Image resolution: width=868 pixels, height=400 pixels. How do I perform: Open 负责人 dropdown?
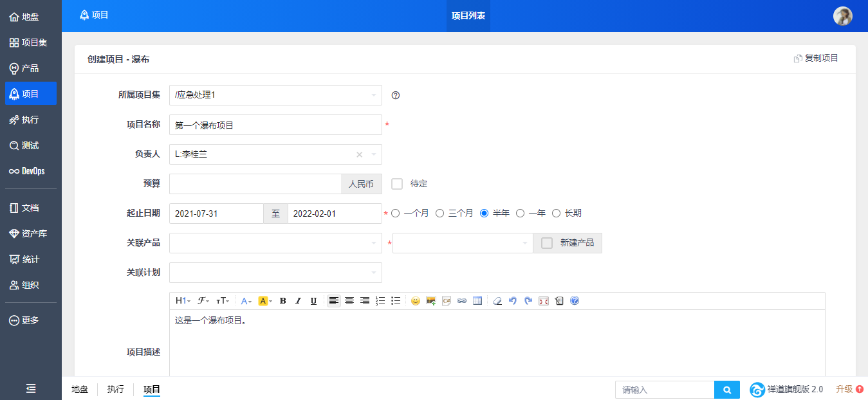tap(275, 154)
